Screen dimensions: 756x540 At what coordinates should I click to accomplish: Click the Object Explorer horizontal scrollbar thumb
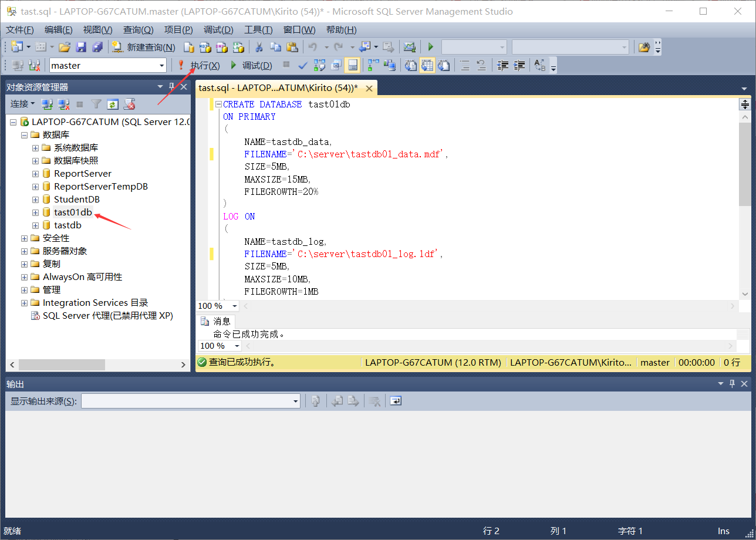62,365
